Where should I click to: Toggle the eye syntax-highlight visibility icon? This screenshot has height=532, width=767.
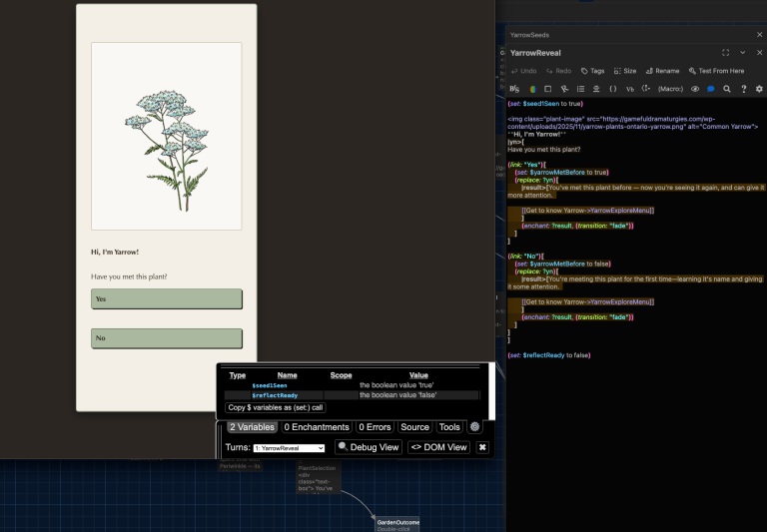tap(695, 89)
